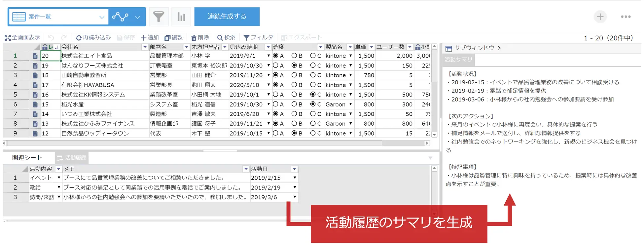Click the 追加 add button
Screen dimensions: 644x252
150,38
